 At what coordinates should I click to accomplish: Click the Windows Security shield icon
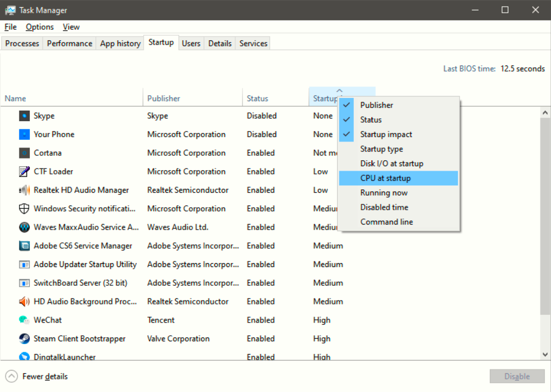tap(24, 209)
